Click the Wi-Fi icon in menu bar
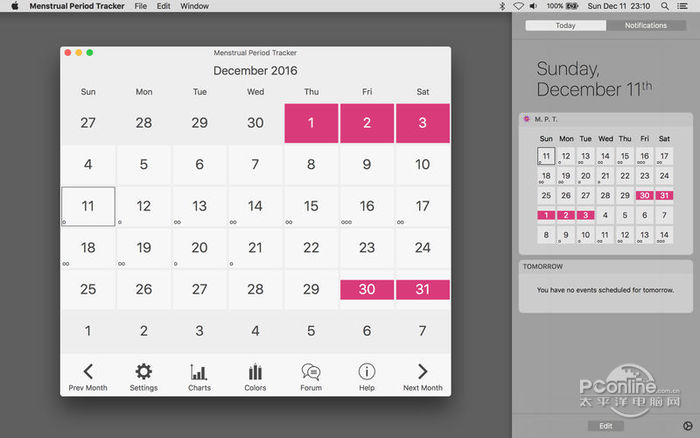The image size is (700, 438). click(x=518, y=6)
